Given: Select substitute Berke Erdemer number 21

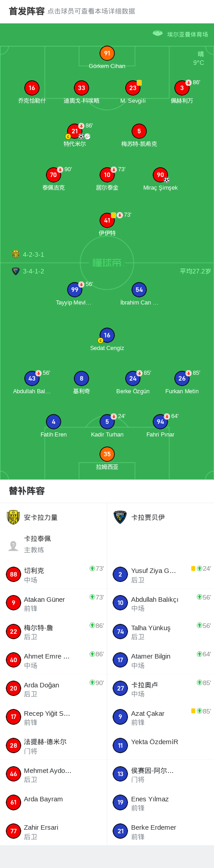Looking at the screenshot, I should coord(120,831).
